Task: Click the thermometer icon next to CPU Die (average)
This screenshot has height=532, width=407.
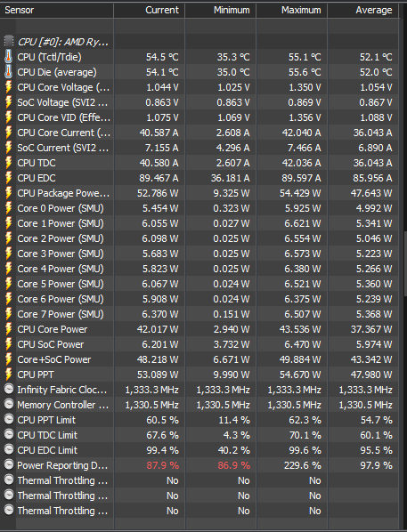Action: click(x=9, y=72)
